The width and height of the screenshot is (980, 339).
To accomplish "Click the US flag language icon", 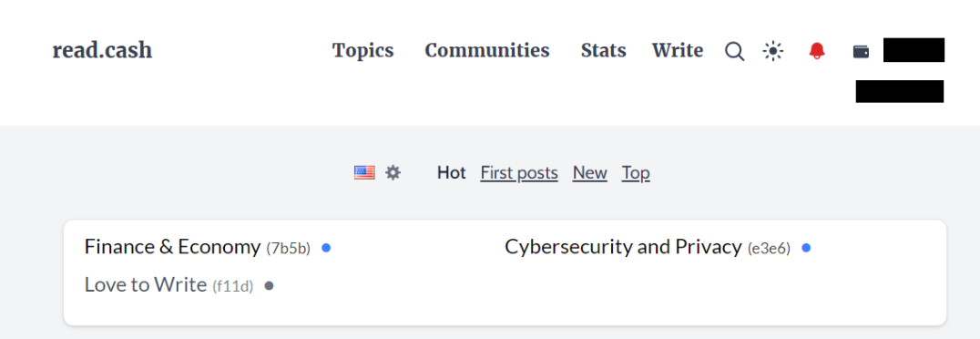I will tap(364, 172).
